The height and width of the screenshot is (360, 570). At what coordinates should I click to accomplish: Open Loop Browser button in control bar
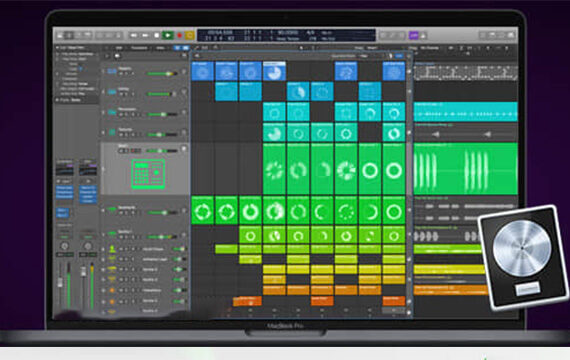[x=502, y=35]
